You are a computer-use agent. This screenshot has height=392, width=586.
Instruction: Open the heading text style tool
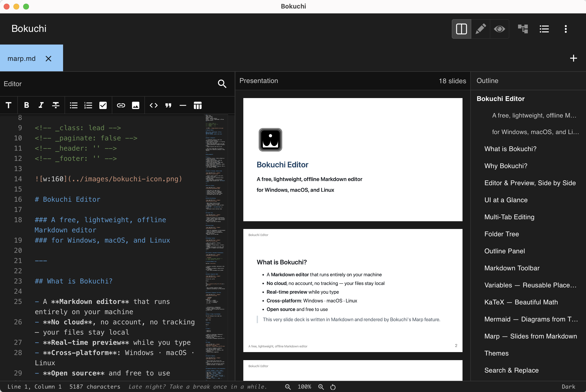click(x=9, y=105)
